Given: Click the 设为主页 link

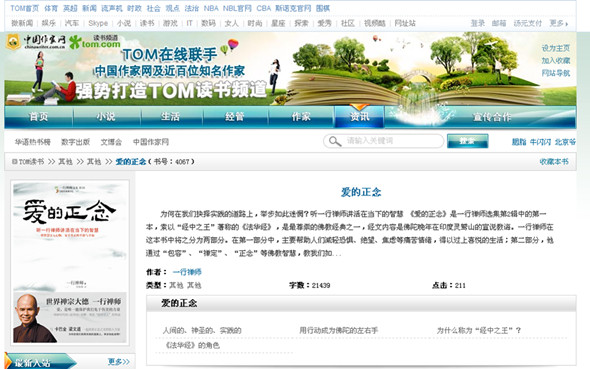Looking at the screenshot, I should pyautogui.click(x=556, y=48).
